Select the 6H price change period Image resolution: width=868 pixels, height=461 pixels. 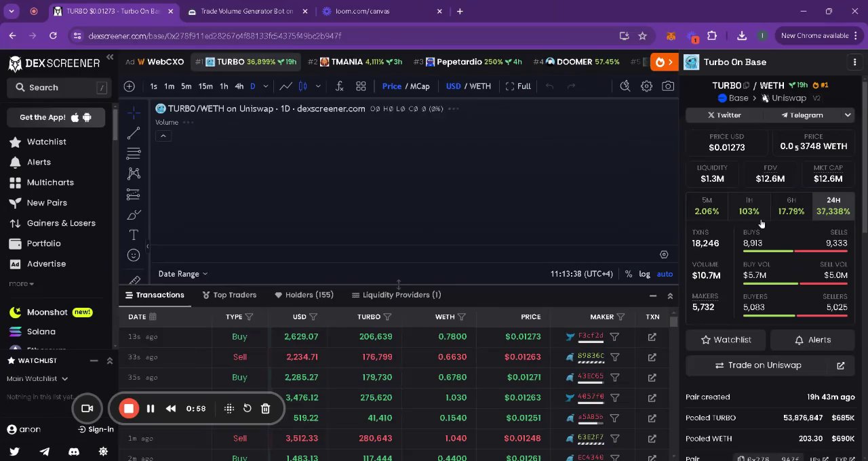coord(791,206)
